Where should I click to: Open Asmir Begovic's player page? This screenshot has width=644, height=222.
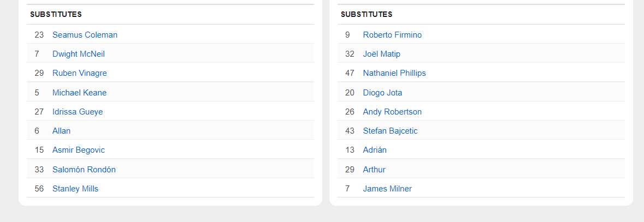coord(79,150)
